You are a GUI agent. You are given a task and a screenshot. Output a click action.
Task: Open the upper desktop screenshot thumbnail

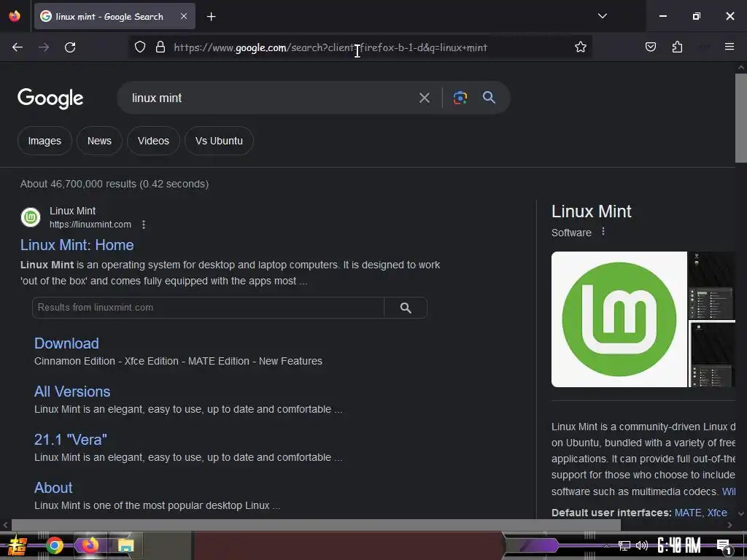pos(712,286)
